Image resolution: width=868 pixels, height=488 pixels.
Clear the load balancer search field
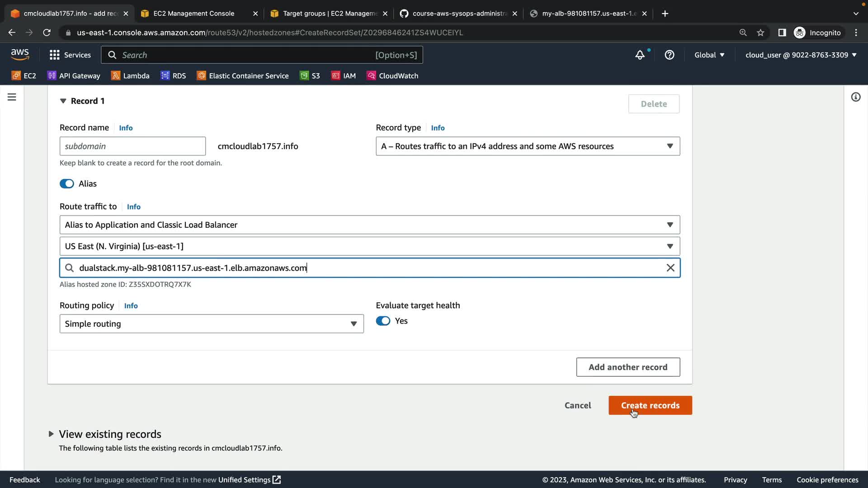pyautogui.click(x=670, y=268)
